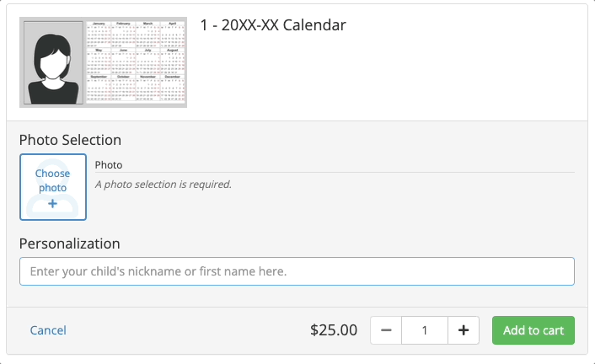Decrease quantity with the minus icon
Image resolution: width=595 pixels, height=364 pixels.
point(386,330)
